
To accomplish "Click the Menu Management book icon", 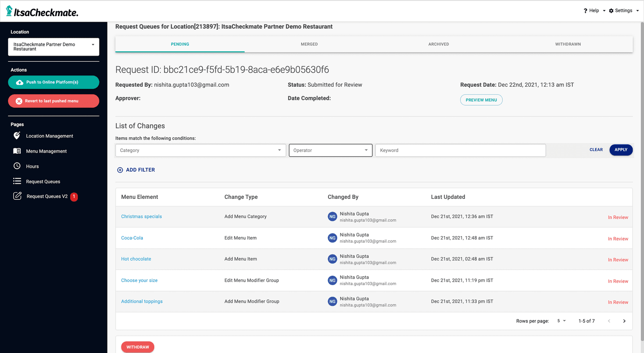I will coord(17,151).
